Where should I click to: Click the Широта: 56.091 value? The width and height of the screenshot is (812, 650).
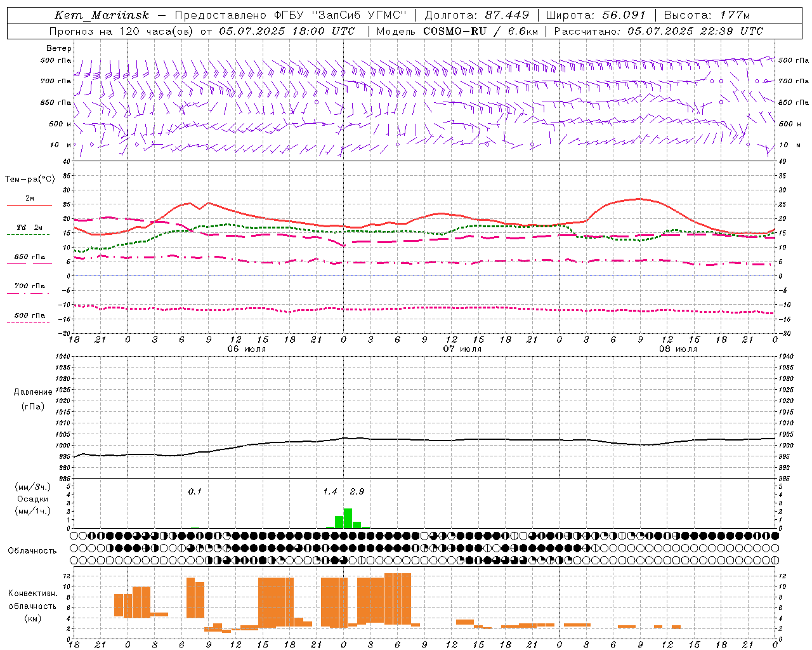[x=596, y=15]
